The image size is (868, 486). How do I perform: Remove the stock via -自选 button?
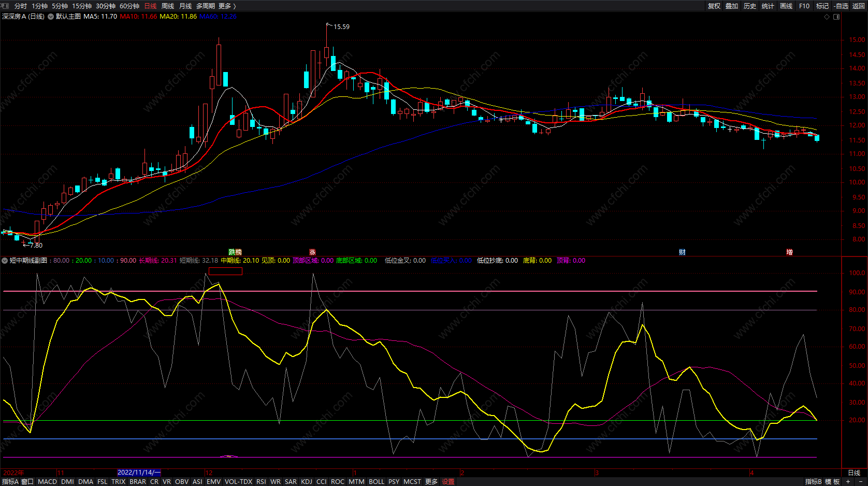pyautogui.click(x=841, y=6)
